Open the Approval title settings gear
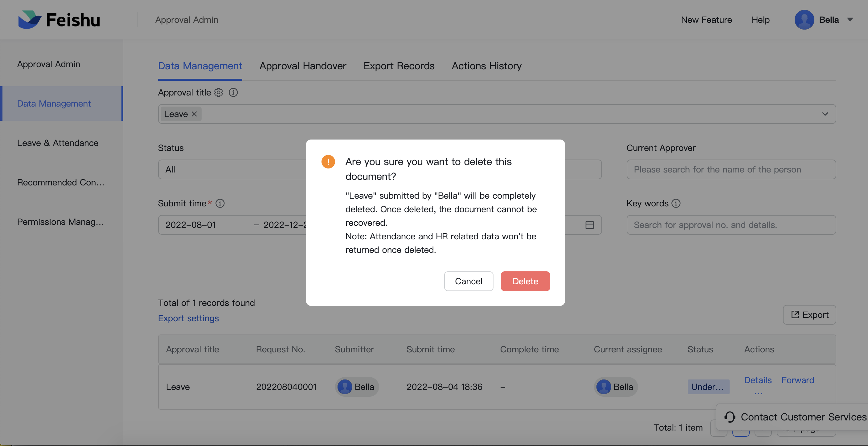Image resolution: width=868 pixels, height=446 pixels. (218, 93)
